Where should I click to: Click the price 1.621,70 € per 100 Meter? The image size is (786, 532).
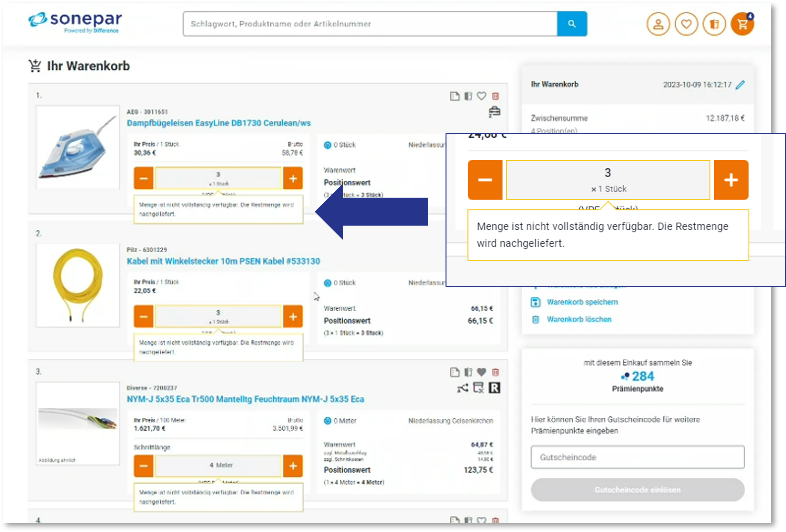(149, 429)
